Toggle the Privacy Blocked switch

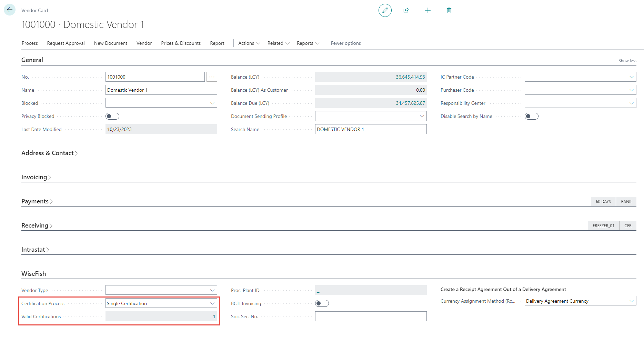point(112,116)
